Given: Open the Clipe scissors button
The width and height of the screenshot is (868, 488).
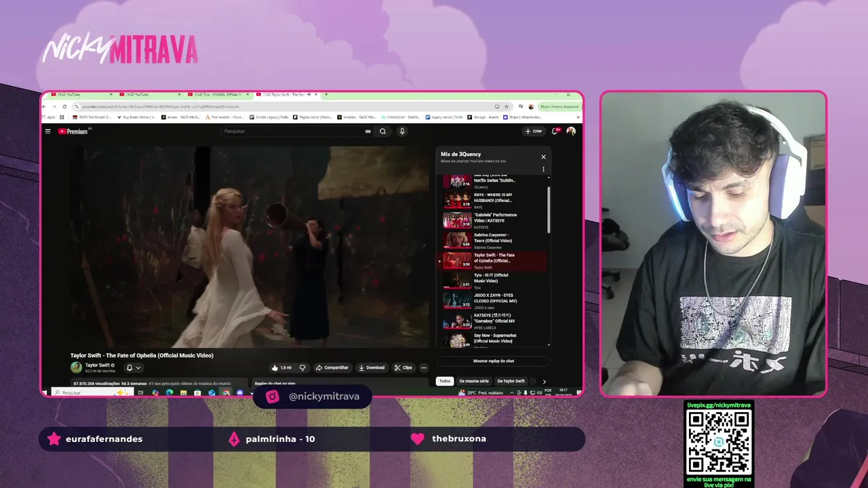Looking at the screenshot, I should click(x=403, y=367).
